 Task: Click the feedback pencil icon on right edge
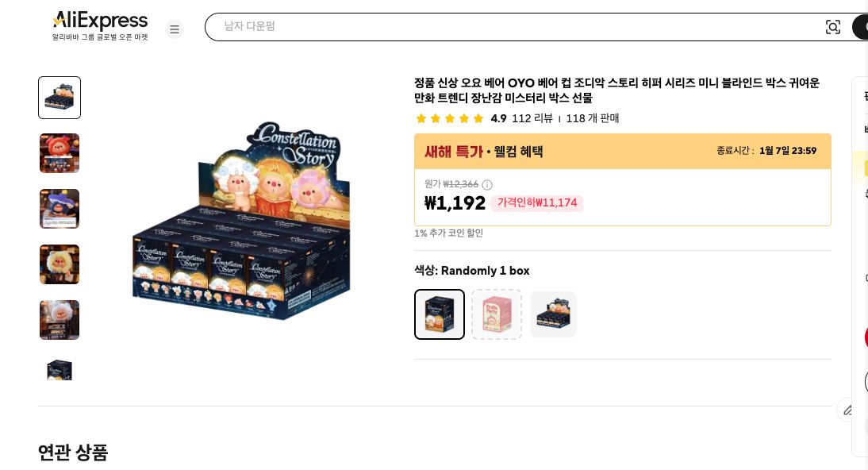click(848, 410)
